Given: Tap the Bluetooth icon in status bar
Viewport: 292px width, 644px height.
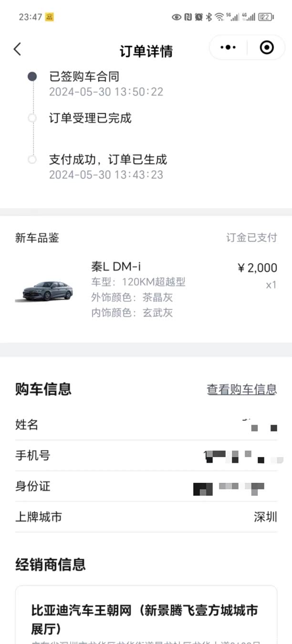Looking at the screenshot, I should [209, 17].
